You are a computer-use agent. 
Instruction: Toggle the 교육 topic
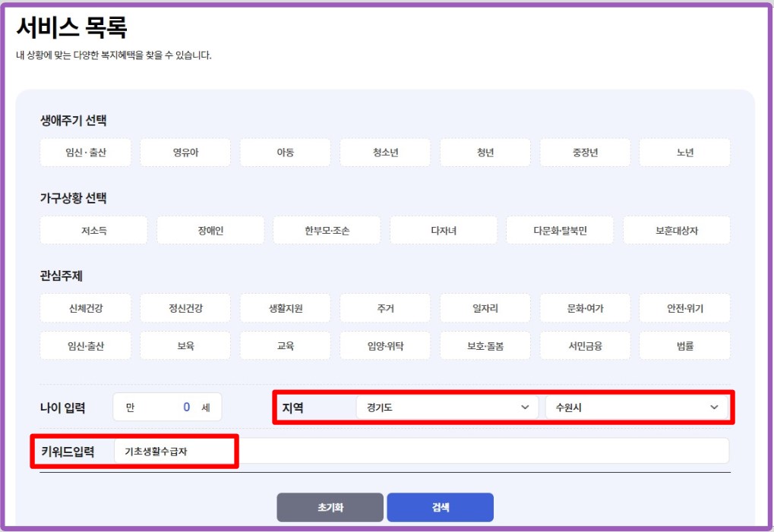click(286, 345)
